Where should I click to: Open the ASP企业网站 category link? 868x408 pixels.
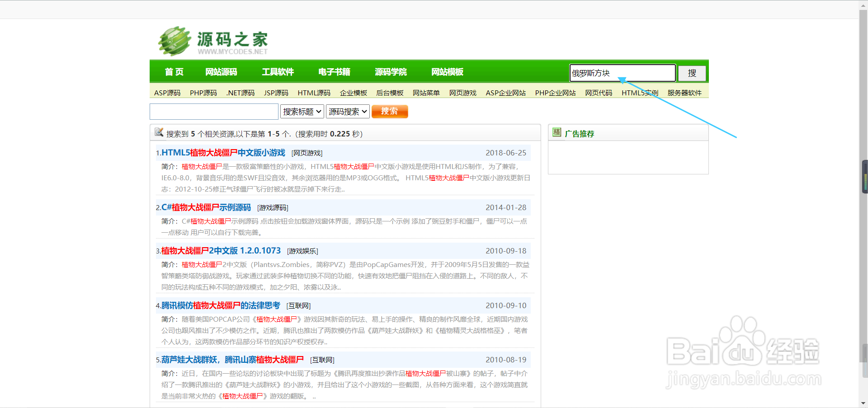(506, 93)
